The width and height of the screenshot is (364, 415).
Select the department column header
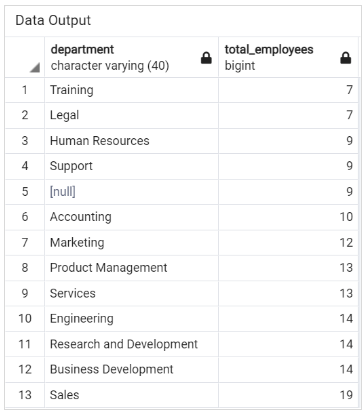coord(131,57)
